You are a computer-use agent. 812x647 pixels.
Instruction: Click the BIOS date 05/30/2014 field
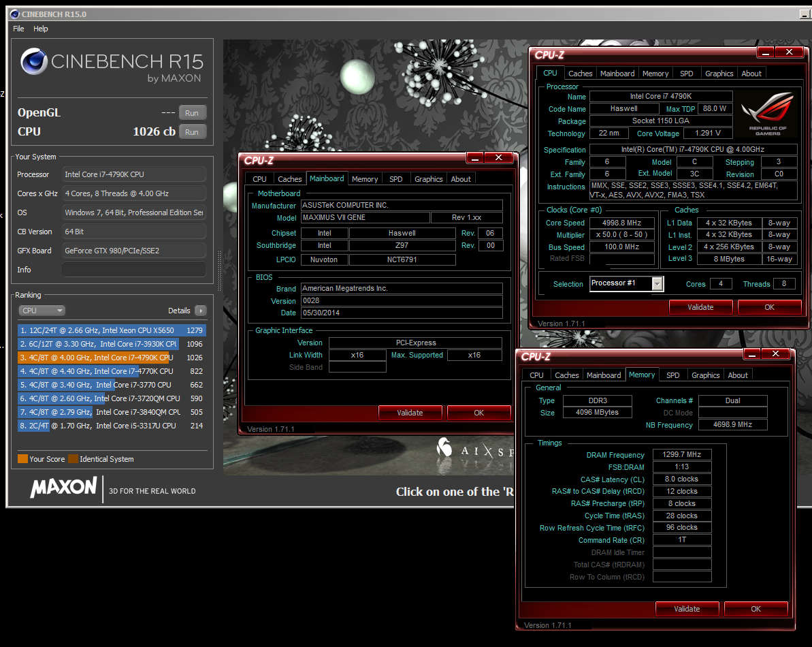click(x=402, y=313)
